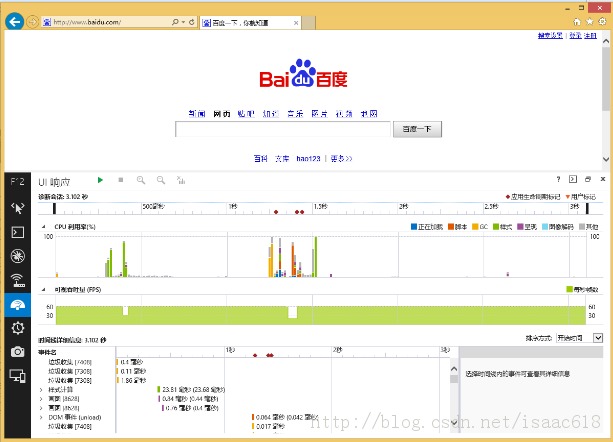Open developer tools help
The width and height of the screenshot is (613, 442).
(558, 179)
